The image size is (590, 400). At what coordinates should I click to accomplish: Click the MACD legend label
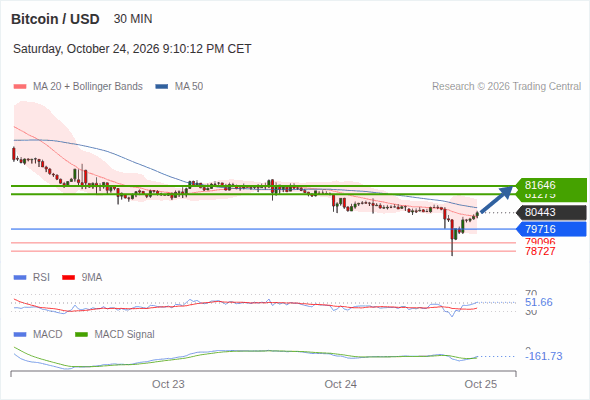(x=48, y=335)
